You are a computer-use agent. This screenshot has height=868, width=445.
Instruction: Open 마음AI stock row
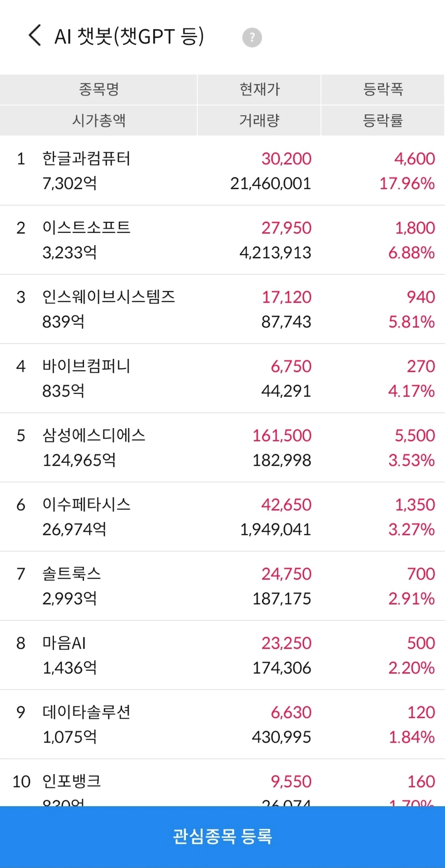pyautogui.click(x=222, y=655)
